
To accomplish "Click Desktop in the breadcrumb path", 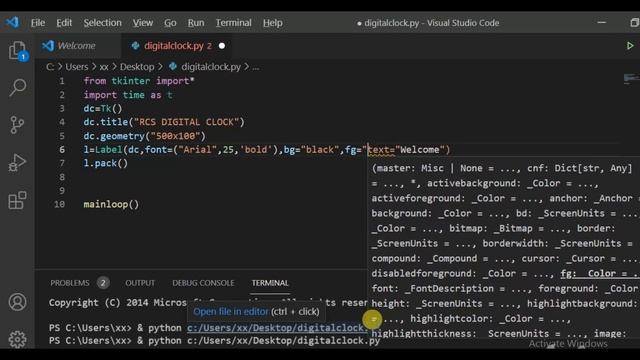I will pos(137,67).
